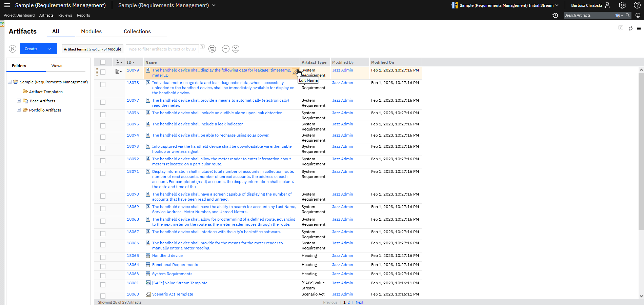Screen dimensions: 644x305
Task: Click the save filter funnel icon
Action: (x=212, y=49)
